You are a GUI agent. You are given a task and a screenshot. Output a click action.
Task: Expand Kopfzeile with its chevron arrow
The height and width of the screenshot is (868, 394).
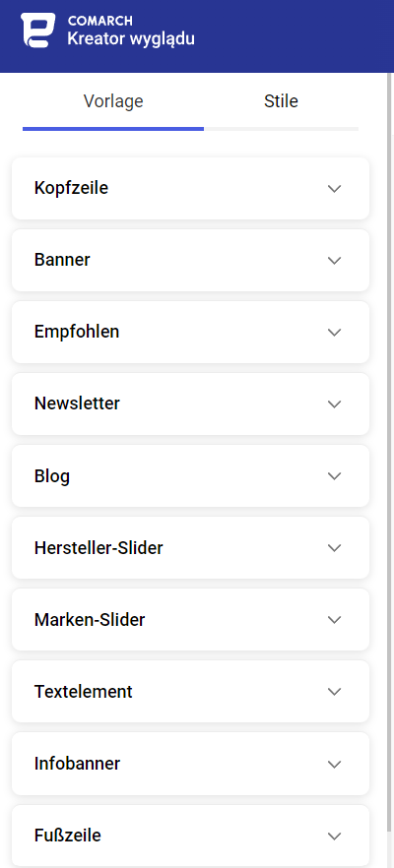click(x=334, y=189)
